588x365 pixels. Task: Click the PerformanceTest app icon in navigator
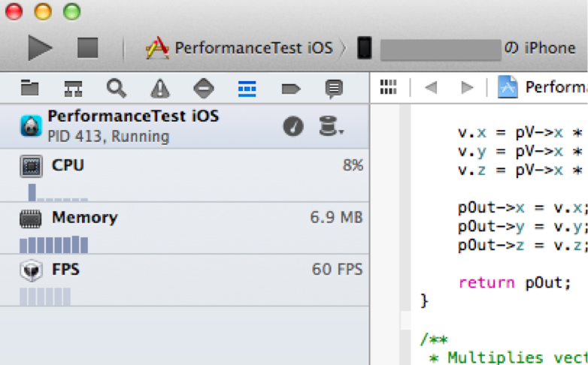[x=31, y=126]
